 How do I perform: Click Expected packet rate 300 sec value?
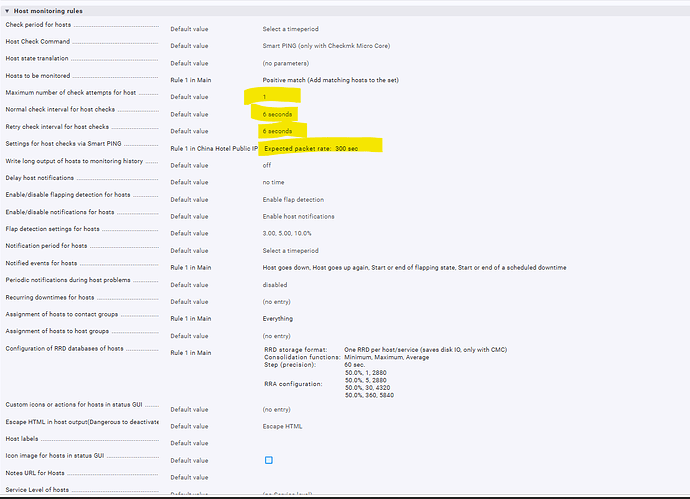pos(311,149)
